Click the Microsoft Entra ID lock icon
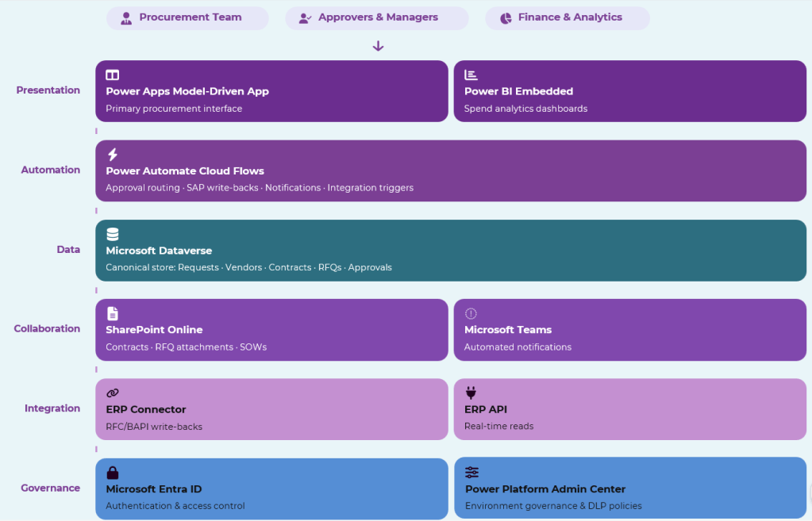Viewport: 812px width, 521px height. click(x=113, y=473)
